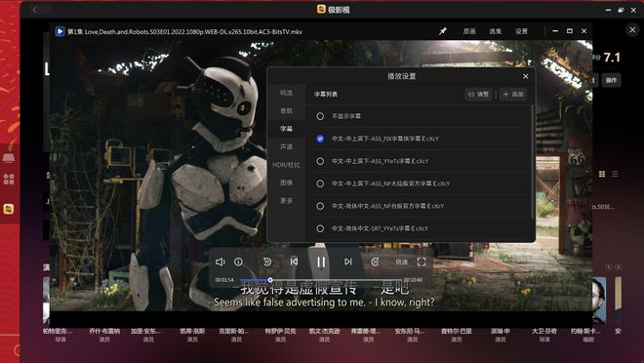Click the Love.Death.and.Robots file title
The width and height of the screenshot is (644, 363).
[x=184, y=31]
